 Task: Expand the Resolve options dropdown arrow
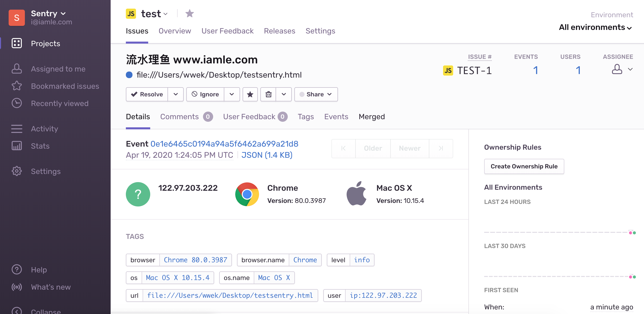pyautogui.click(x=176, y=94)
